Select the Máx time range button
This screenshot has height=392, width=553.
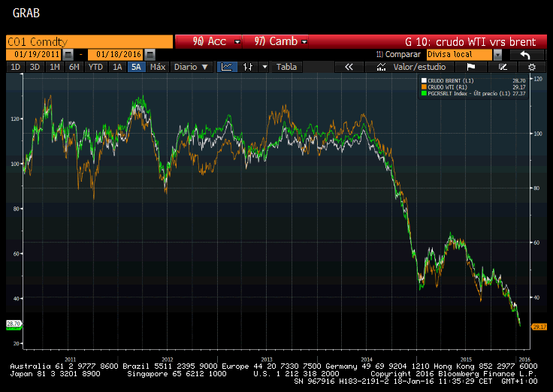[x=157, y=67]
